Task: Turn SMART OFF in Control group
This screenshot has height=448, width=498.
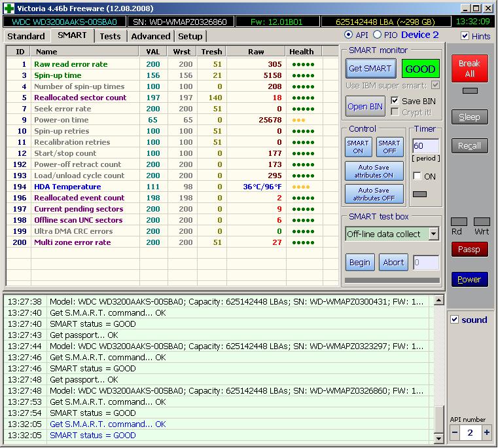Action: 389,147
